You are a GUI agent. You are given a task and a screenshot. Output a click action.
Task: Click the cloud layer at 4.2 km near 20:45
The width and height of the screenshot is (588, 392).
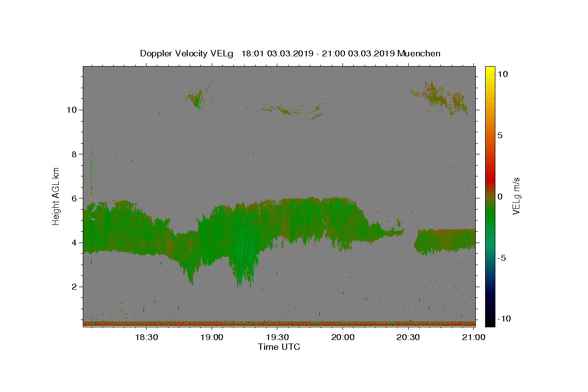[x=444, y=241]
